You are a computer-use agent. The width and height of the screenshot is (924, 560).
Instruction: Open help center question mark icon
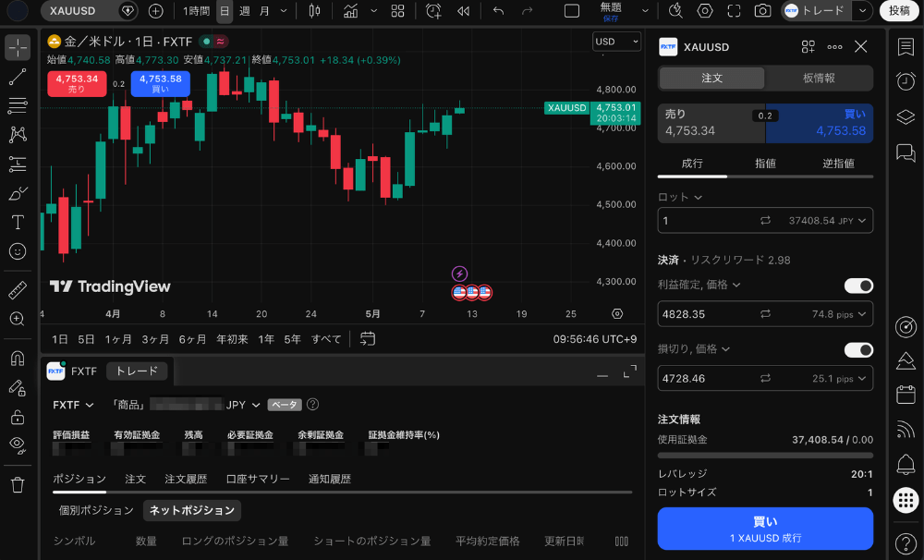(x=906, y=543)
